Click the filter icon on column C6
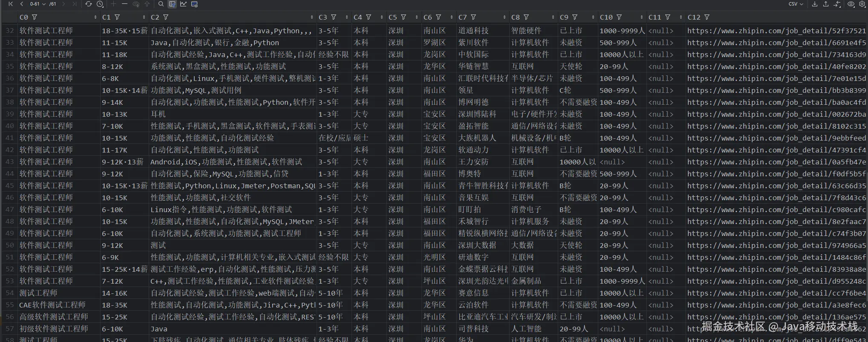This screenshot has height=342, width=868. coord(438,17)
